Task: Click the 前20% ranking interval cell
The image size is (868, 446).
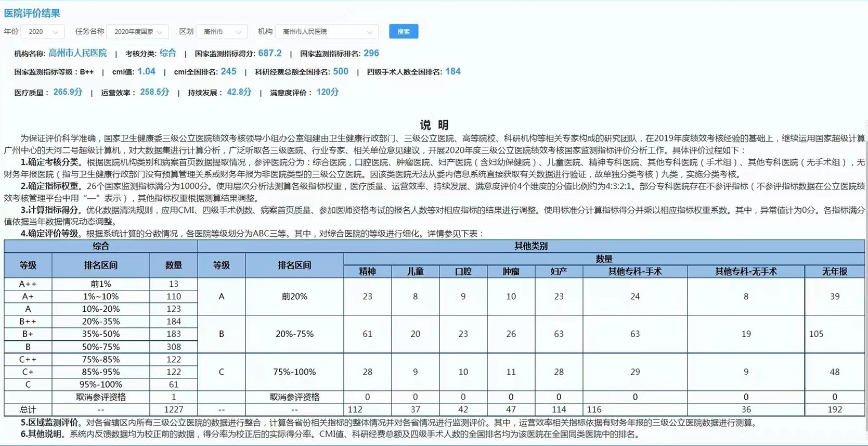Action: [294, 297]
